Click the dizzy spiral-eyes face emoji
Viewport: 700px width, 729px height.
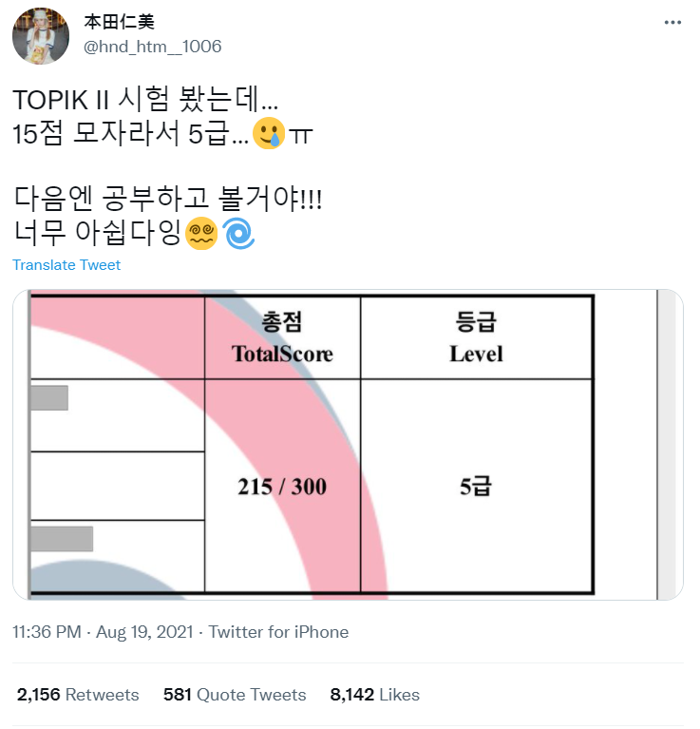pos(202,231)
